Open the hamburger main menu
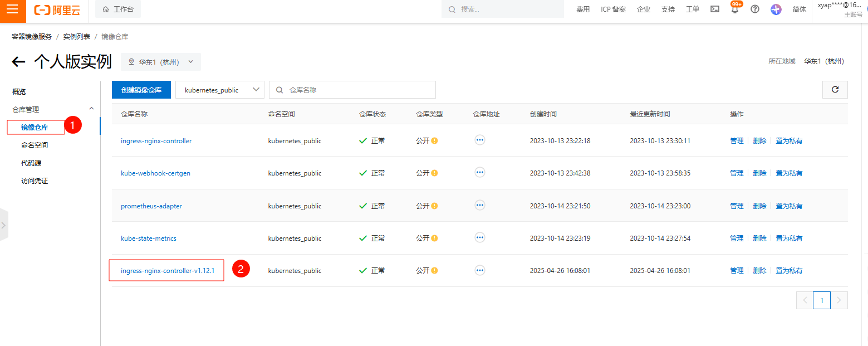 click(x=12, y=9)
